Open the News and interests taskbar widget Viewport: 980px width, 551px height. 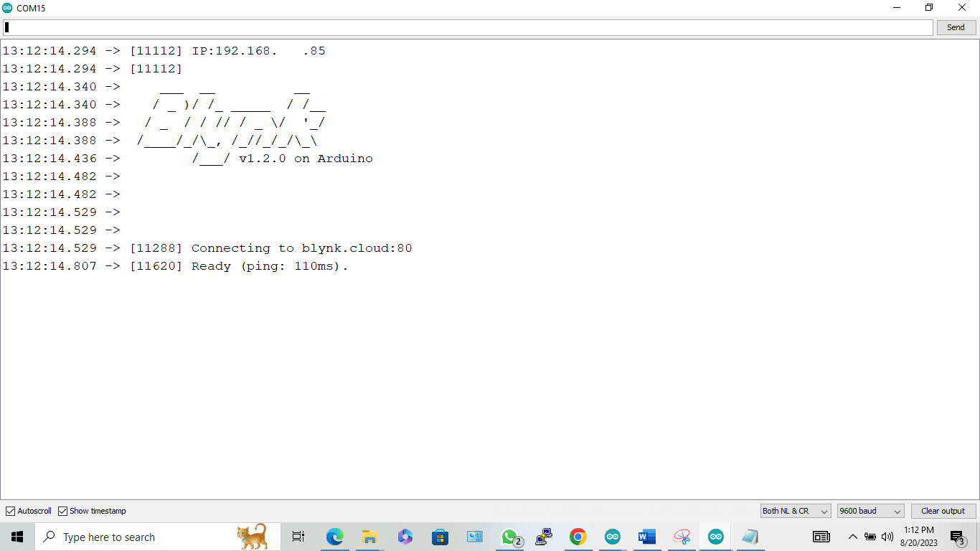[821, 537]
